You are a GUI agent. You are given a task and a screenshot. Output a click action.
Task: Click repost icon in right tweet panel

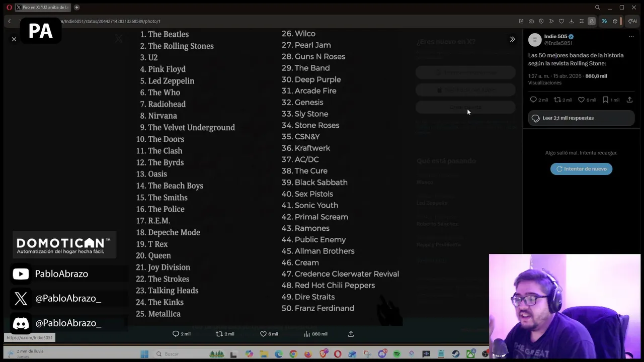point(557,100)
